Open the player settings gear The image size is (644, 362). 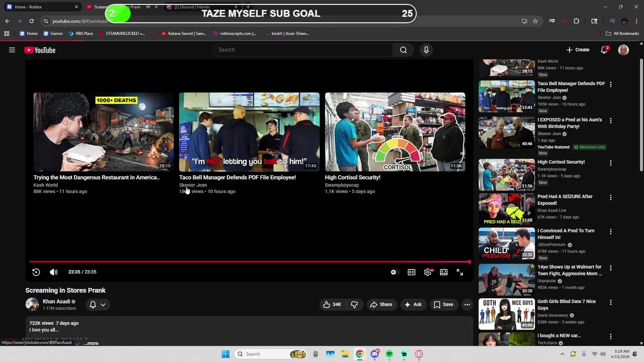[x=428, y=272]
